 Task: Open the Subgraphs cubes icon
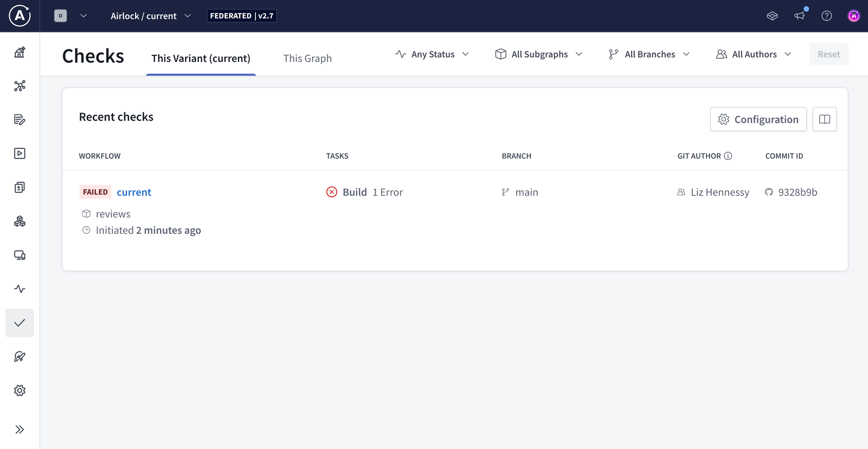[x=19, y=221]
